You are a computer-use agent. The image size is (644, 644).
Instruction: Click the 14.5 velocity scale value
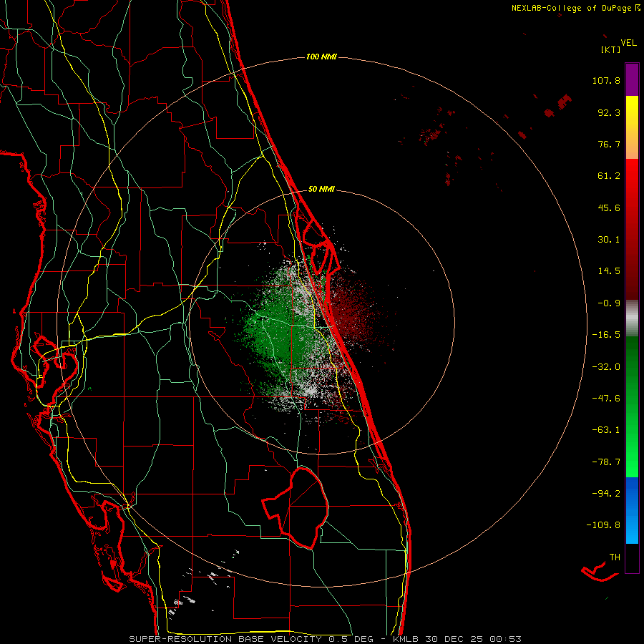click(609, 271)
